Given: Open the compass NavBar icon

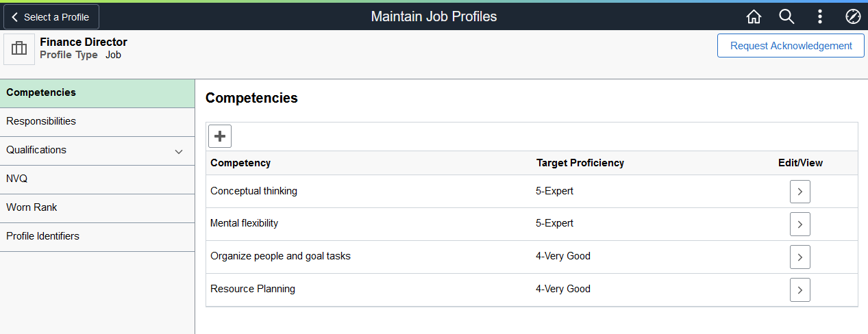Looking at the screenshot, I should (x=853, y=16).
